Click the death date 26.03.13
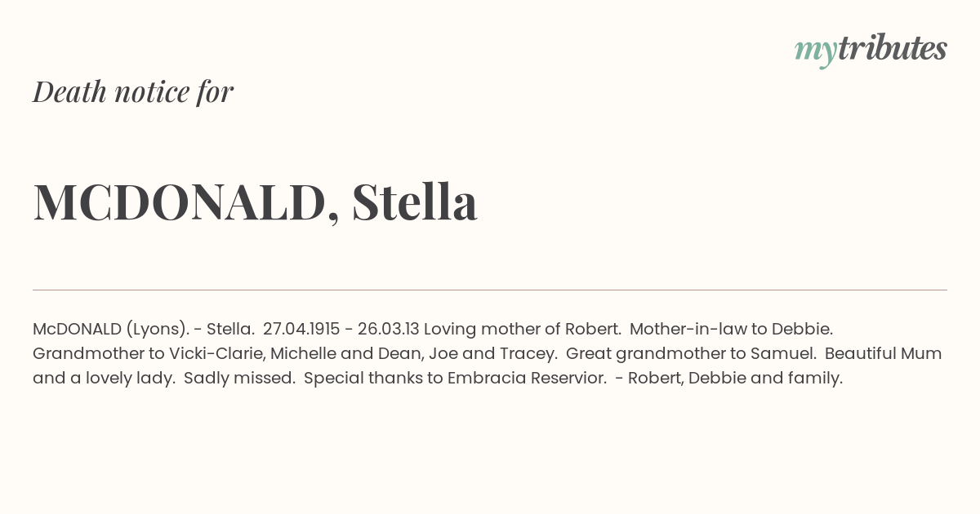 point(388,330)
